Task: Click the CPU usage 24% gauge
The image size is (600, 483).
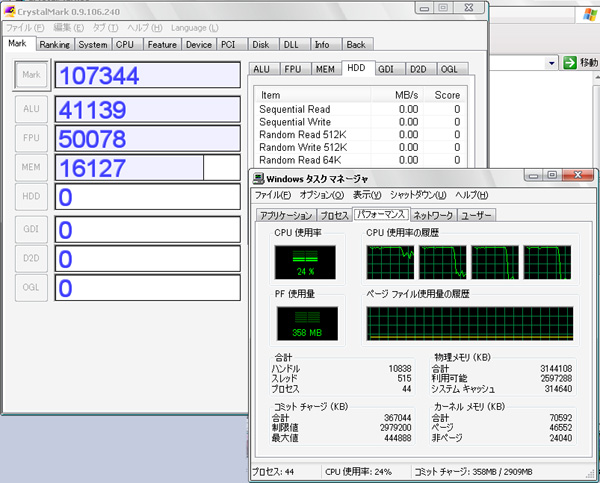Action: (305, 262)
